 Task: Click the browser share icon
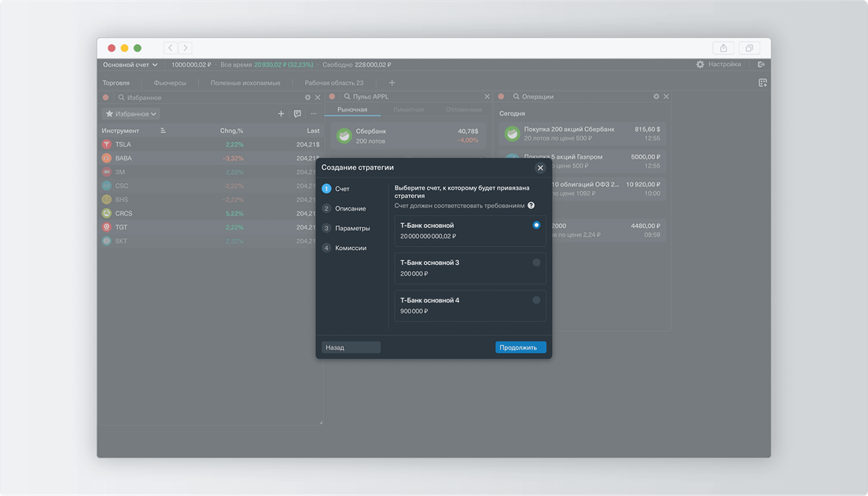[724, 48]
